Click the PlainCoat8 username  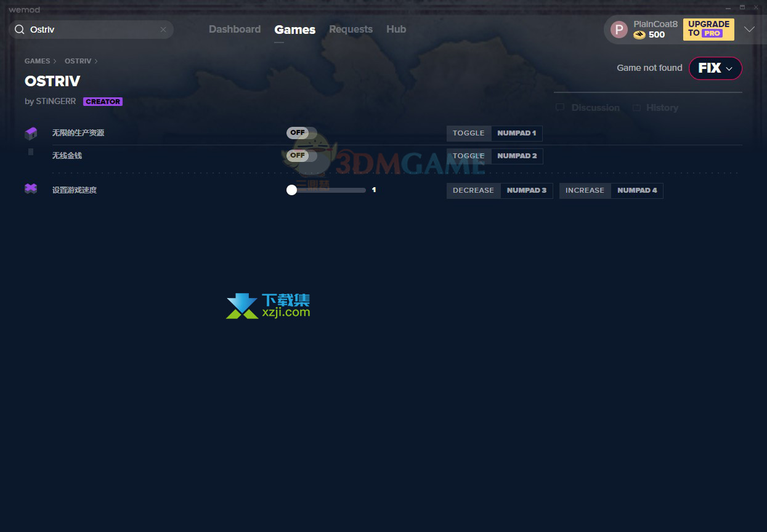tap(655, 24)
